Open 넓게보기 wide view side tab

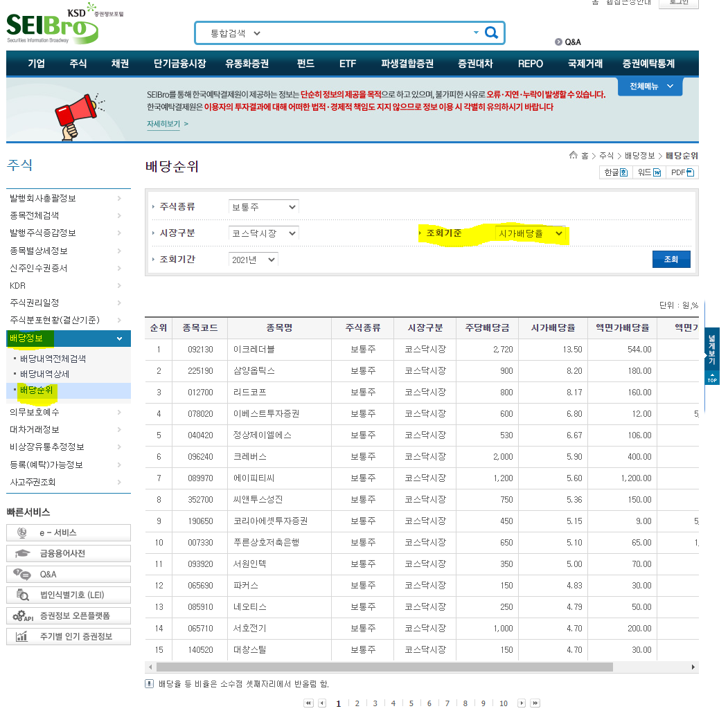click(712, 350)
